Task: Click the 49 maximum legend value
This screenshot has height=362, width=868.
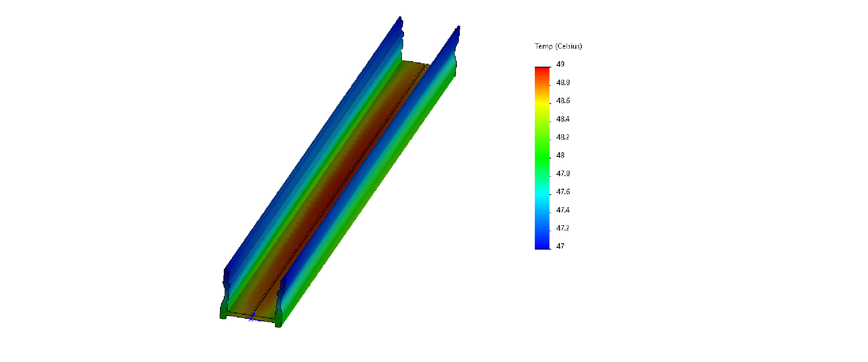Action: [x=560, y=64]
